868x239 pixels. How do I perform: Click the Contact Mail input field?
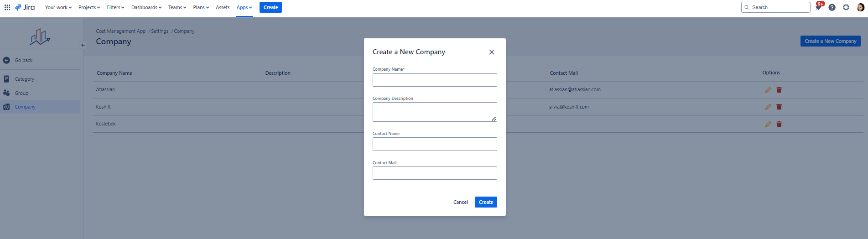pos(435,173)
